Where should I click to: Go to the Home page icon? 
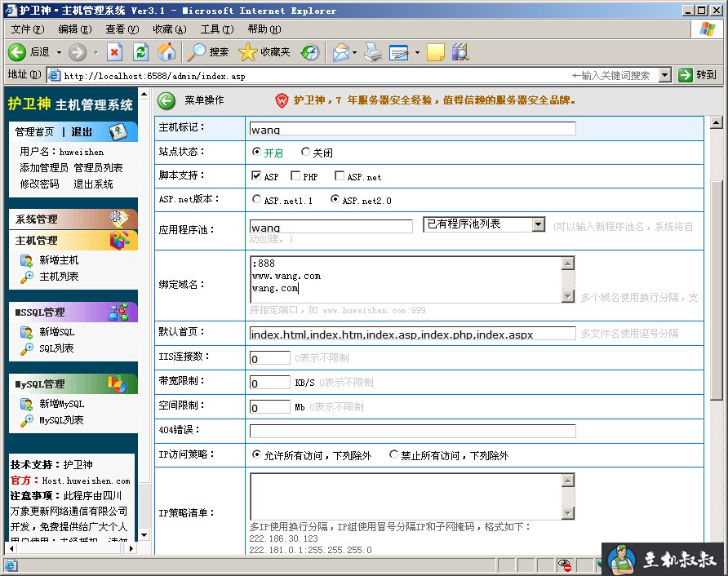166,52
